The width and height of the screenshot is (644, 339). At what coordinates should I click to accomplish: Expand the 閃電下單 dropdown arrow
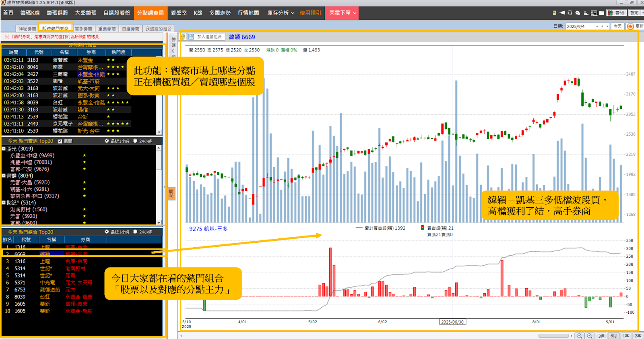point(355,13)
